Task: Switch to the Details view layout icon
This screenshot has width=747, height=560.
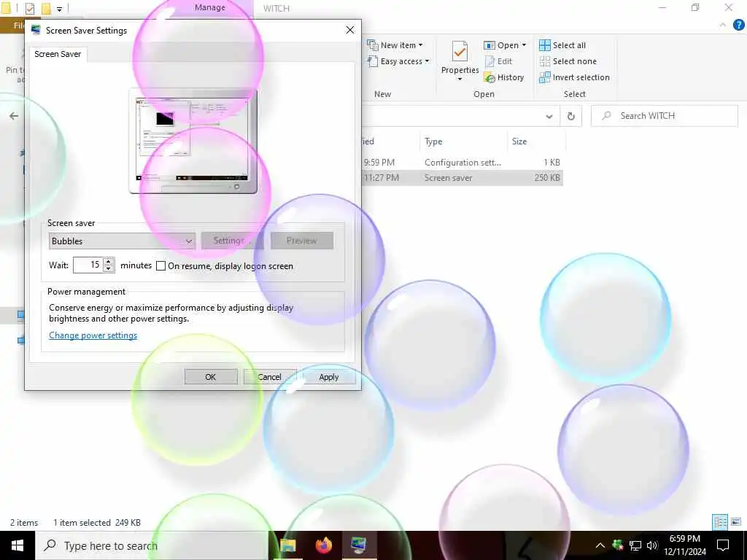Action: (720, 522)
